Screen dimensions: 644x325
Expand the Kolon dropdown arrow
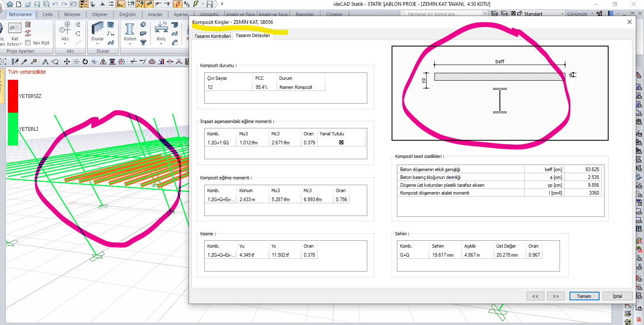pos(130,44)
